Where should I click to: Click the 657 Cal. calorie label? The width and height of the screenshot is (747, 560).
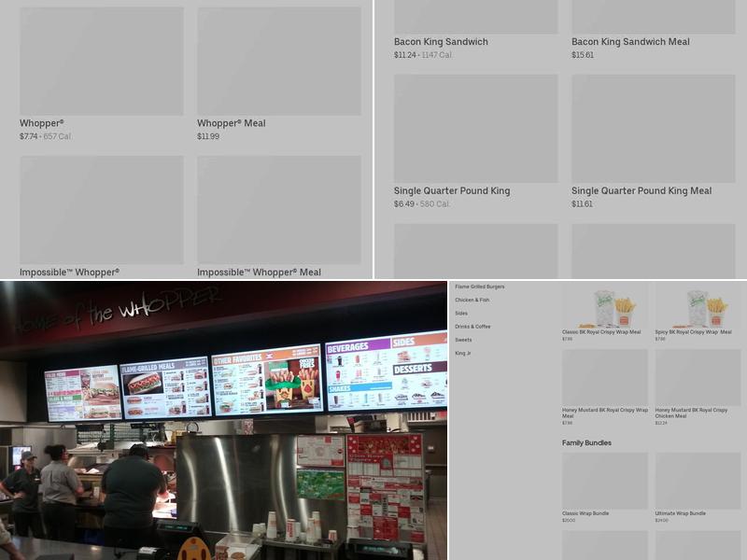click(x=57, y=136)
